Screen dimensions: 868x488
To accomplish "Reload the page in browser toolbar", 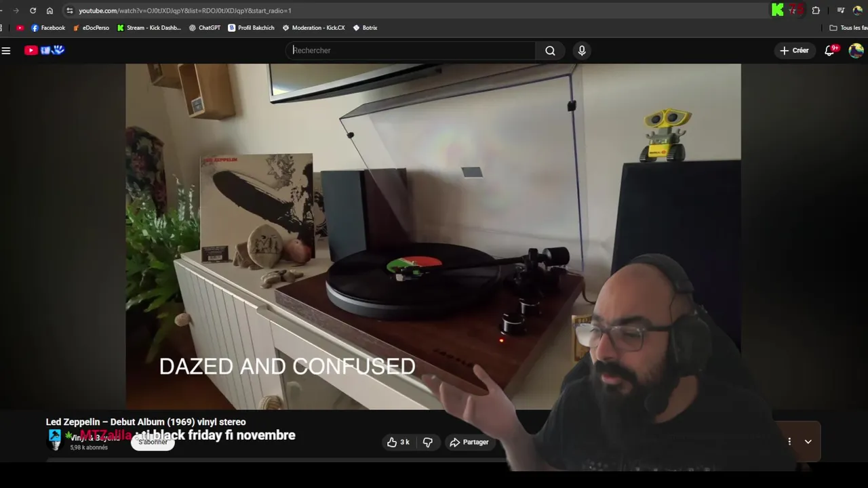I will [x=33, y=10].
